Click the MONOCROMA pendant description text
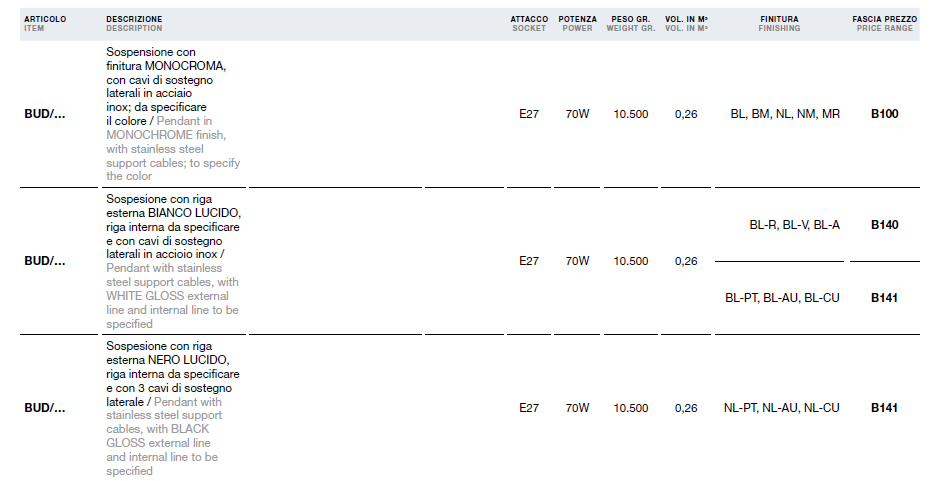This screenshot has width=940, height=481. pos(173,114)
